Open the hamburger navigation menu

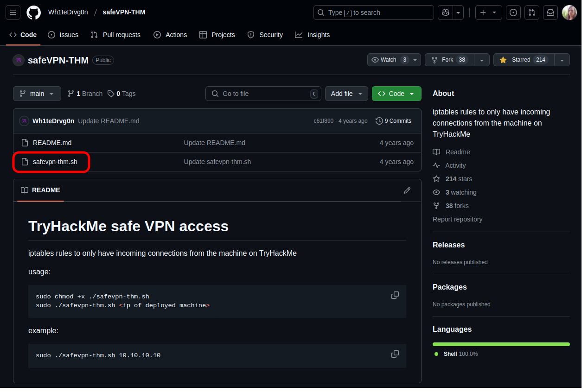(x=13, y=13)
